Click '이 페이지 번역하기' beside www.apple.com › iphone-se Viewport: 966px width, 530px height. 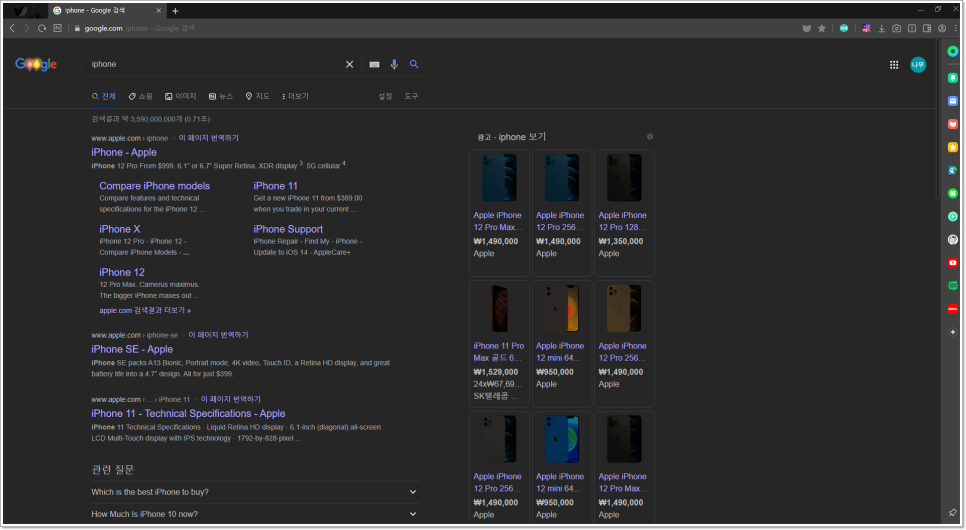[x=218, y=335]
